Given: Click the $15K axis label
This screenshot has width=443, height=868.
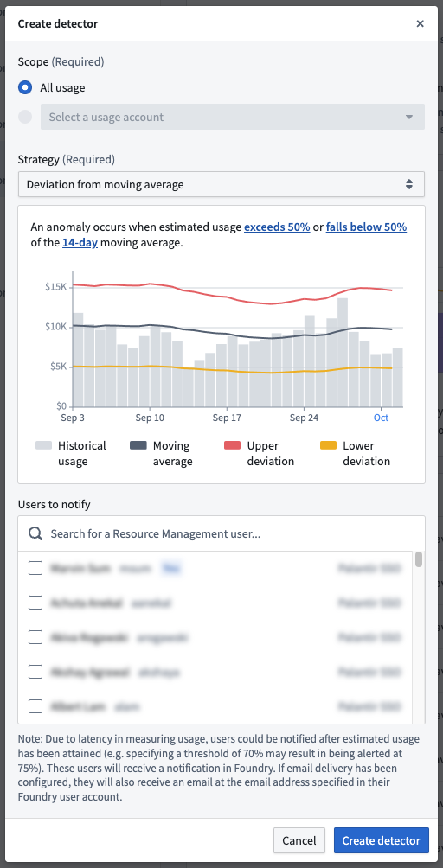Looking at the screenshot, I should pos(56,287).
